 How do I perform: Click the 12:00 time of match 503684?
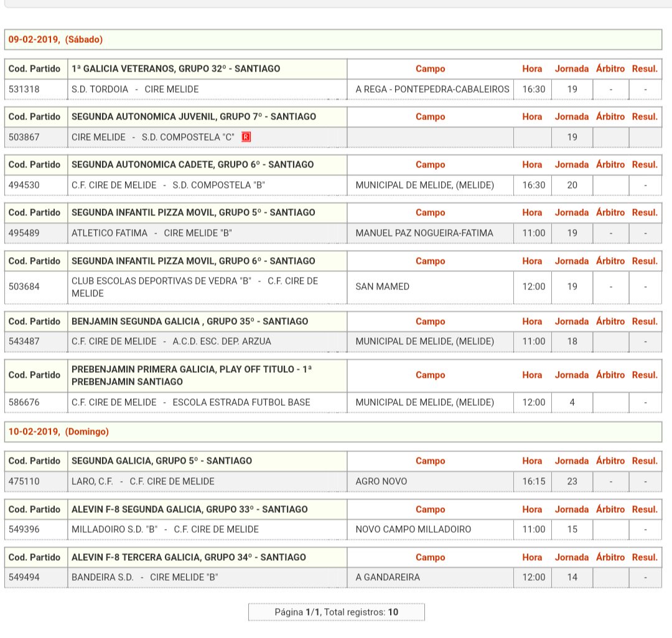tap(534, 286)
